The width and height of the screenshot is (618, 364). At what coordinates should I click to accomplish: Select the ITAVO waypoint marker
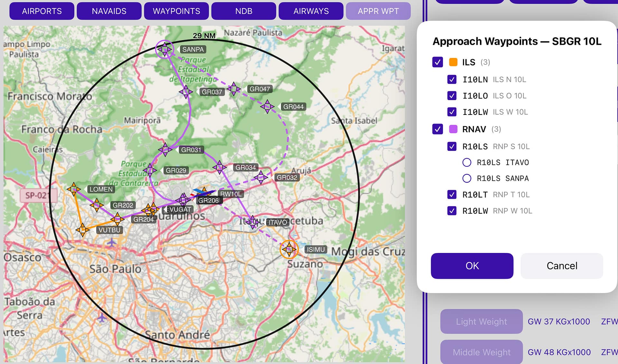(x=253, y=222)
